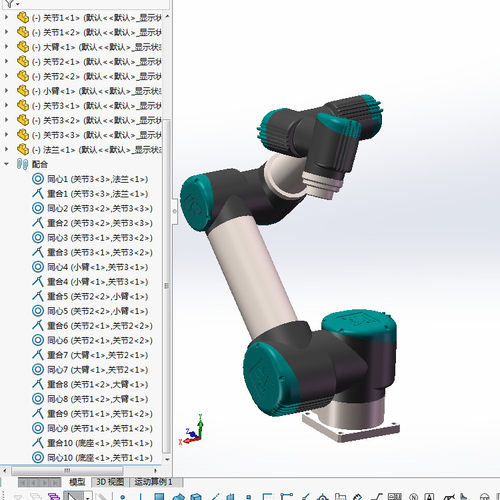
Task: Click the concentric icon of mate 同心1
Action: pos(38,179)
